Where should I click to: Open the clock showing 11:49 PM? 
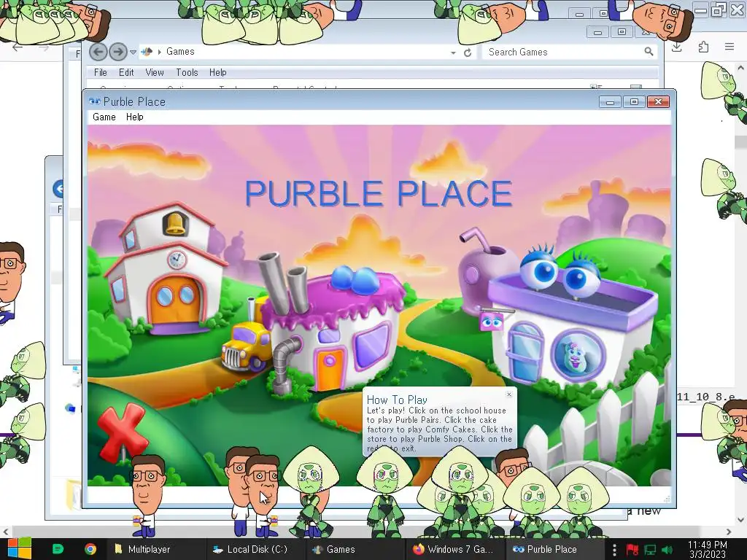coord(708,549)
